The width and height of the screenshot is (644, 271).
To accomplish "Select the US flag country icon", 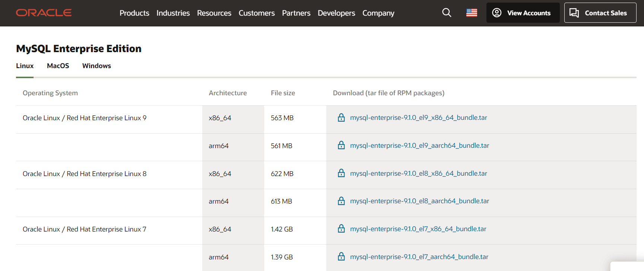I will (472, 13).
